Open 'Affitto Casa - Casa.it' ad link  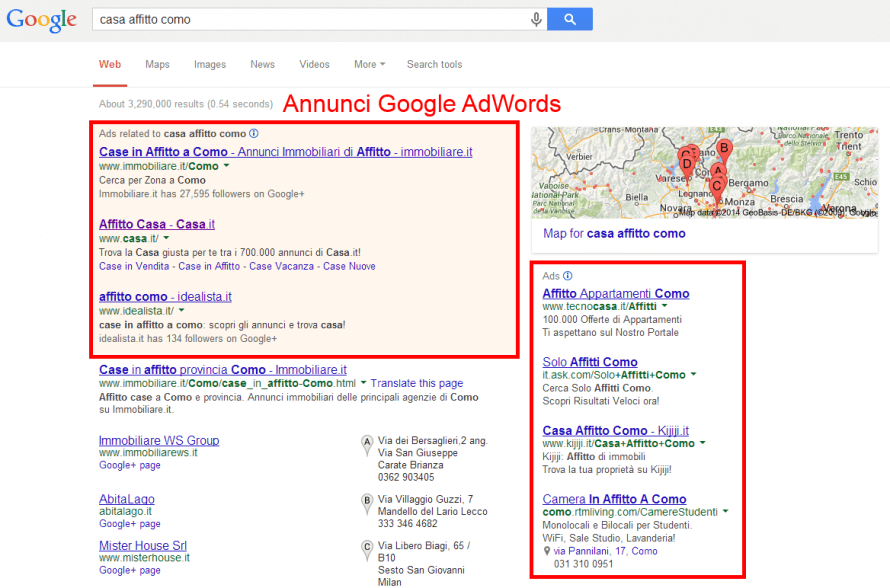157,224
